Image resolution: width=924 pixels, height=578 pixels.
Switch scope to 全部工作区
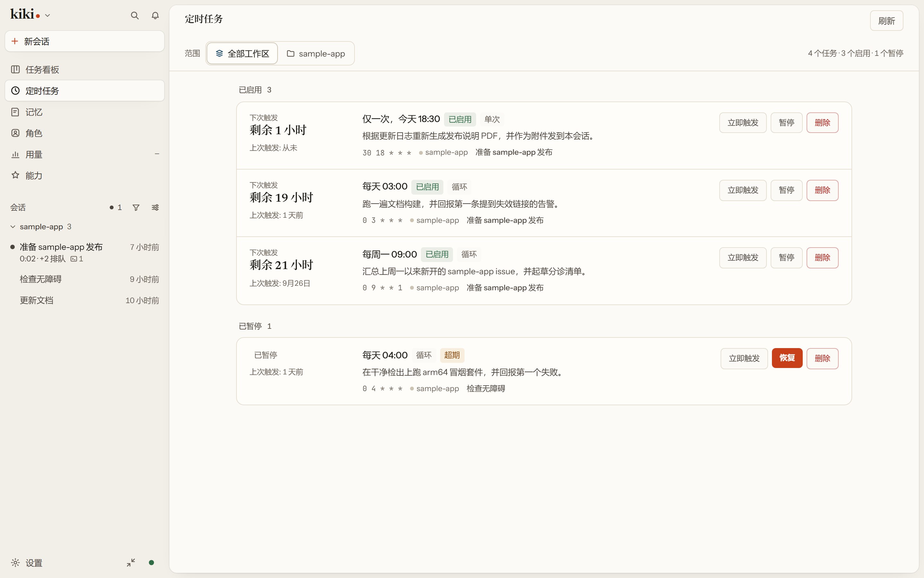[x=242, y=54]
